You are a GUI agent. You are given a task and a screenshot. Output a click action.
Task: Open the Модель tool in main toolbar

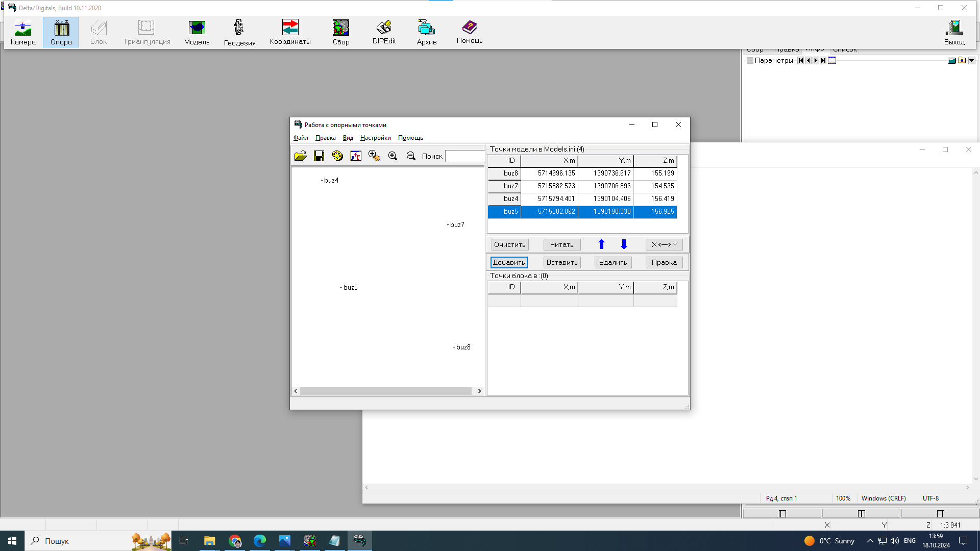197,33
